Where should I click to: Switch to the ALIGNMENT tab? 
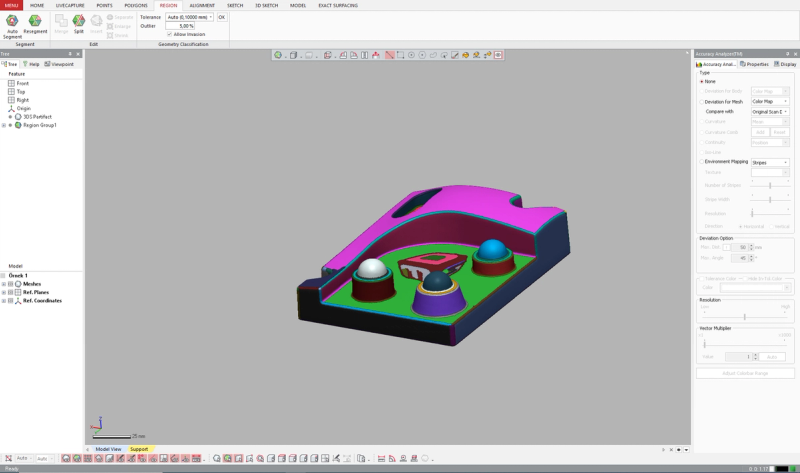click(202, 6)
